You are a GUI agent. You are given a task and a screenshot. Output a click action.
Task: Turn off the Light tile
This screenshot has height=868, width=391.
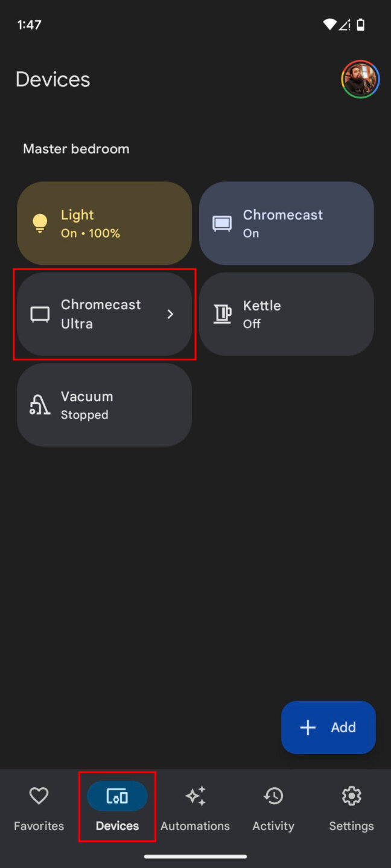104,223
